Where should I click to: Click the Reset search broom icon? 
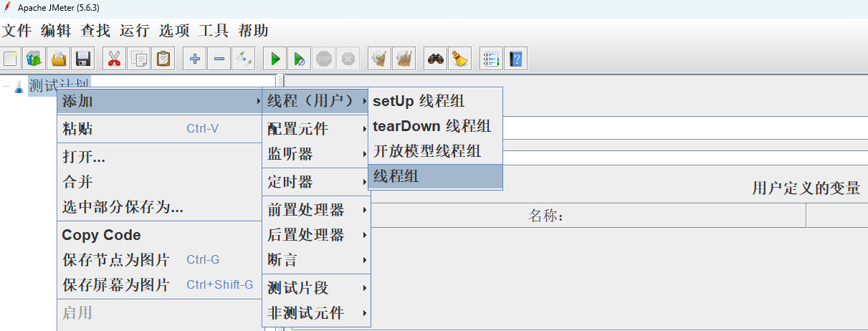pos(459,59)
